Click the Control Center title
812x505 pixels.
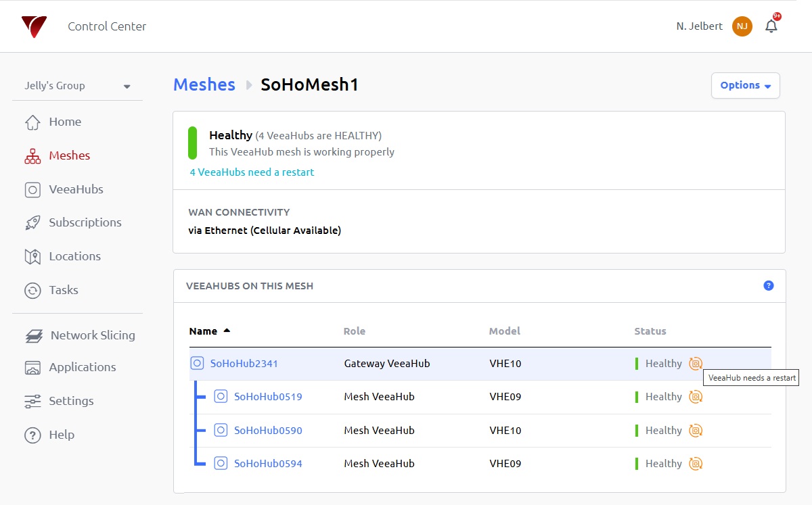(x=107, y=26)
